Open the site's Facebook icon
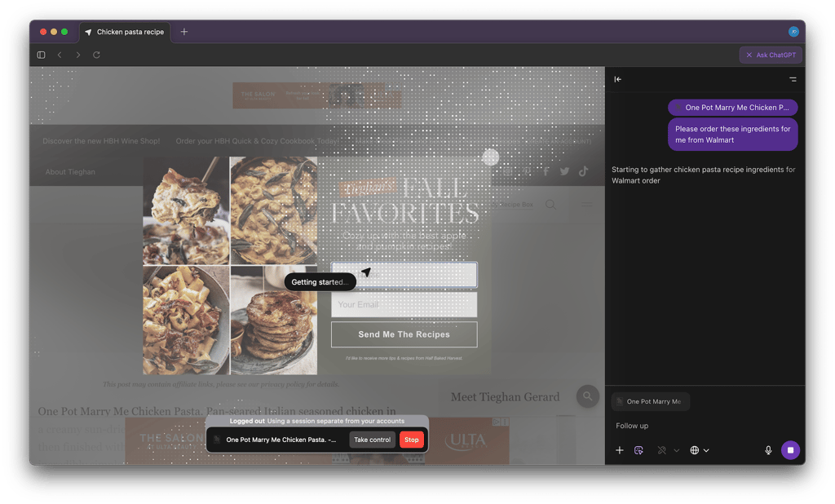This screenshot has width=835, height=504. [x=546, y=171]
